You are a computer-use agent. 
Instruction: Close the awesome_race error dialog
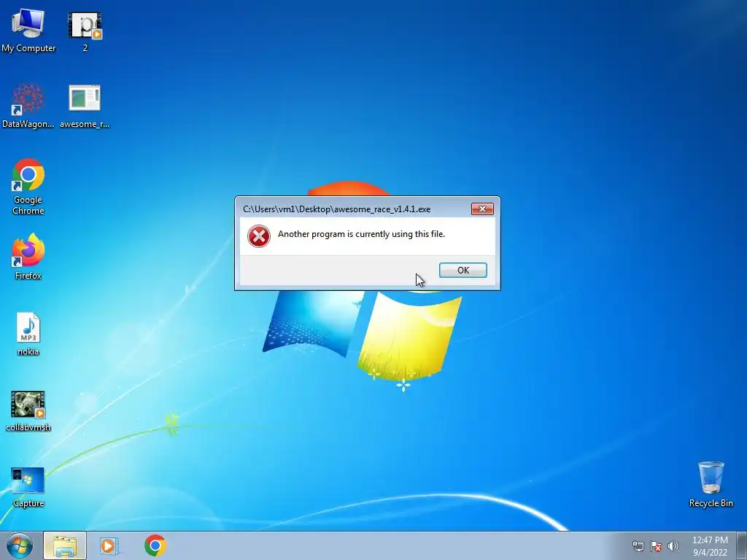[482, 209]
